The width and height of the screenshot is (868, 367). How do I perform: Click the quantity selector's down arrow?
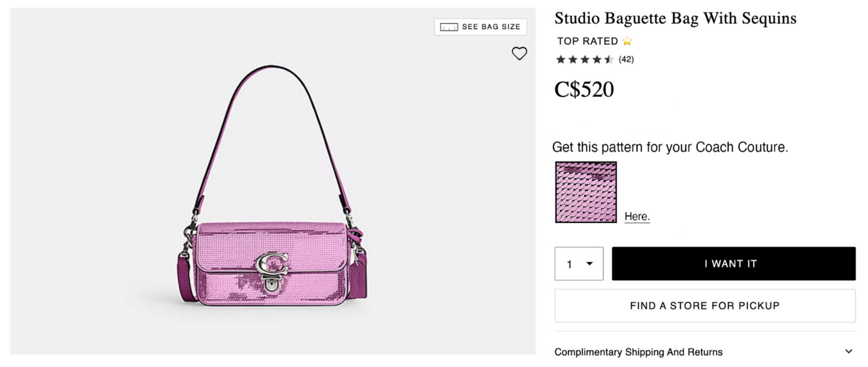point(589,264)
